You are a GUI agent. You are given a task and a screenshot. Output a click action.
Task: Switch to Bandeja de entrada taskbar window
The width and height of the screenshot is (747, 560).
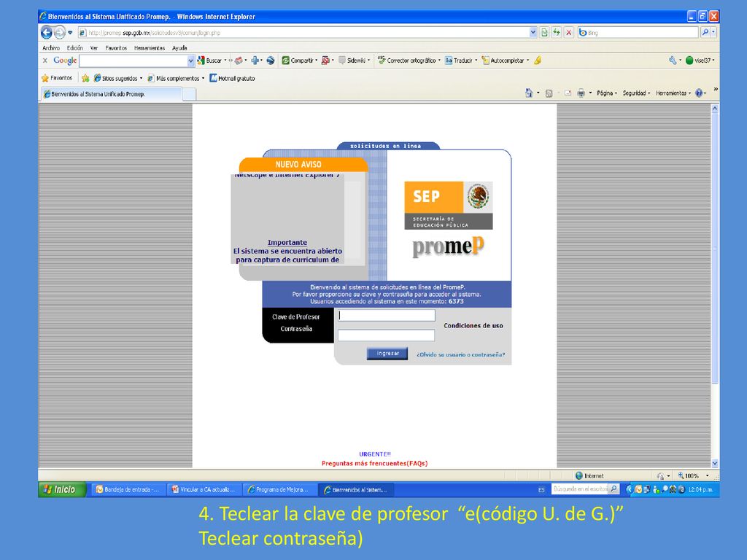[x=128, y=489]
